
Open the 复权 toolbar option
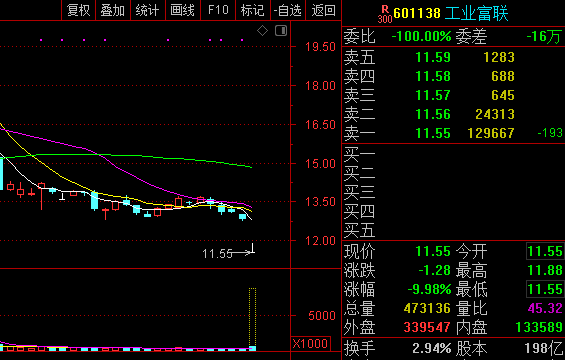pyautogui.click(x=78, y=10)
